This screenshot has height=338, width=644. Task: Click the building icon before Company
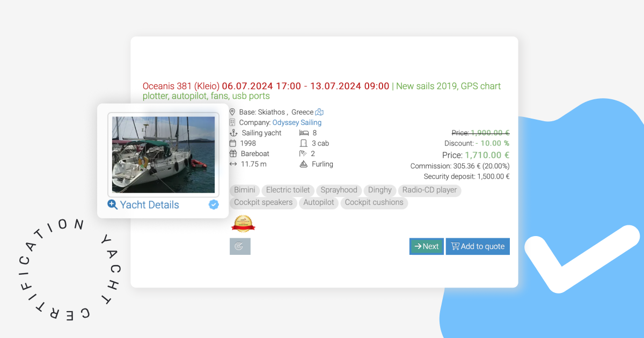click(x=232, y=122)
